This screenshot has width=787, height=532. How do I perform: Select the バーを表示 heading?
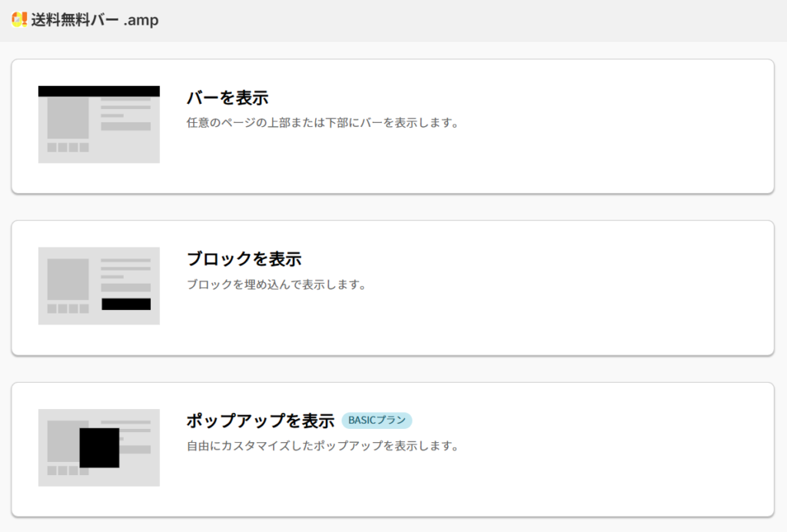[227, 98]
